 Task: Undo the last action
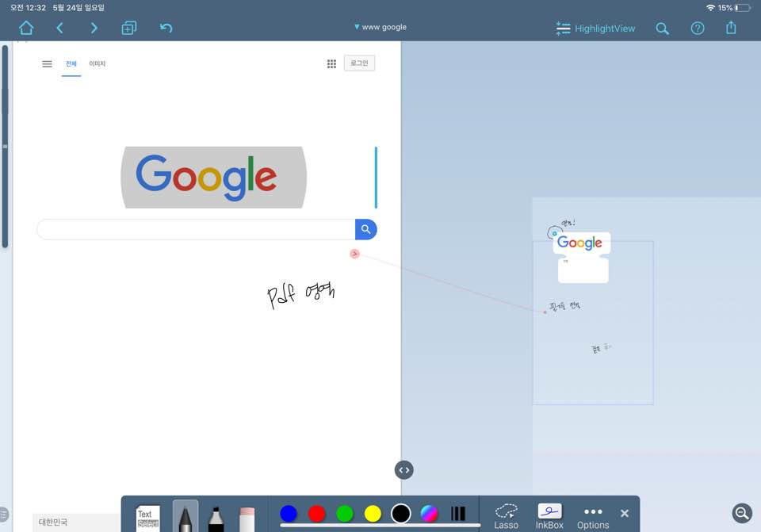click(166, 29)
